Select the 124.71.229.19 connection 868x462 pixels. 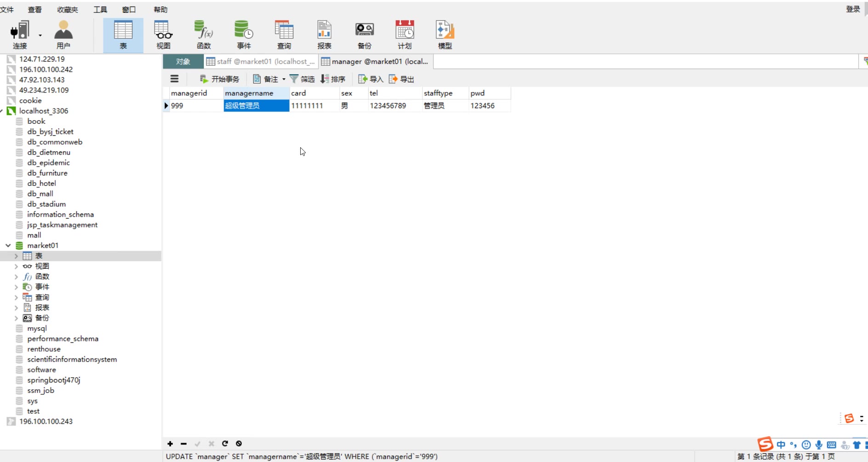42,59
